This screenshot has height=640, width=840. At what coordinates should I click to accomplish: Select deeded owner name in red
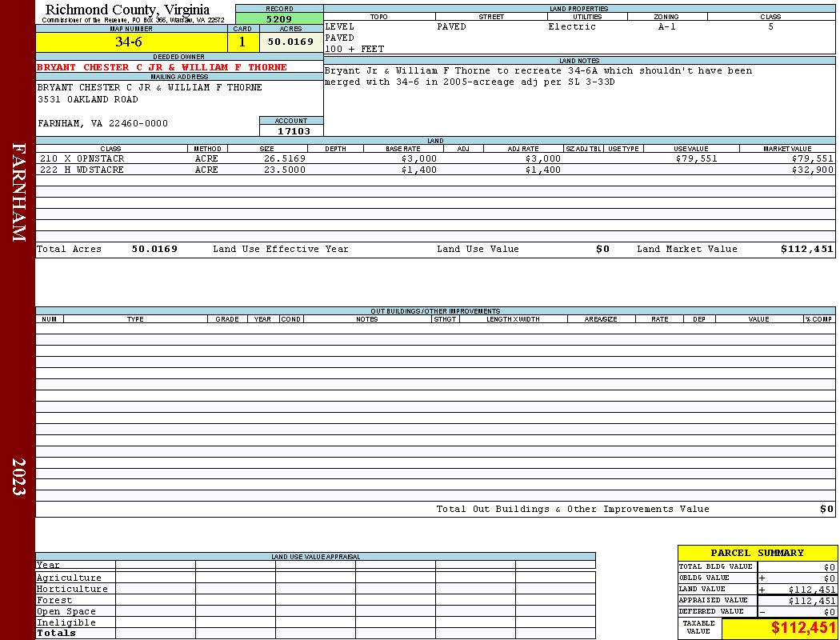click(x=162, y=67)
